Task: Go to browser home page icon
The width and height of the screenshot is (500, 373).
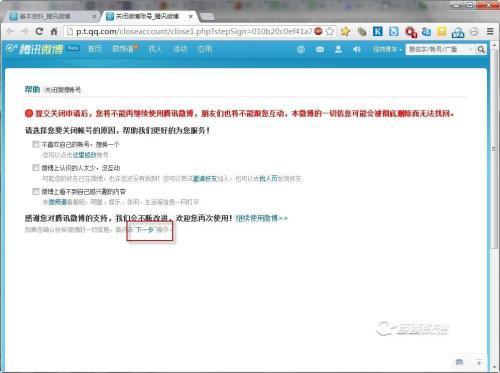Action: point(54,32)
